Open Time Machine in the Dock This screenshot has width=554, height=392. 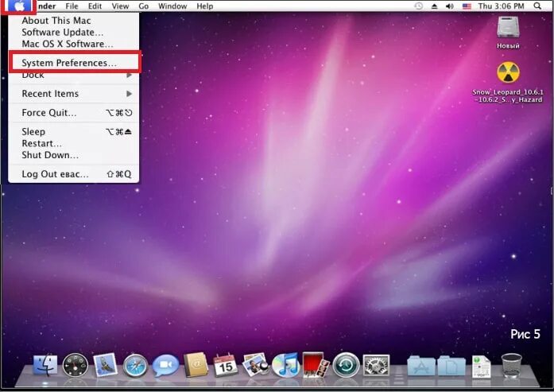(x=346, y=365)
